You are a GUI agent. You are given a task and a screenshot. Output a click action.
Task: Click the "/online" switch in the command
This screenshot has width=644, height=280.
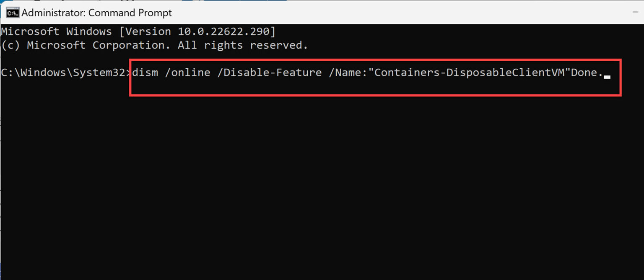(187, 73)
